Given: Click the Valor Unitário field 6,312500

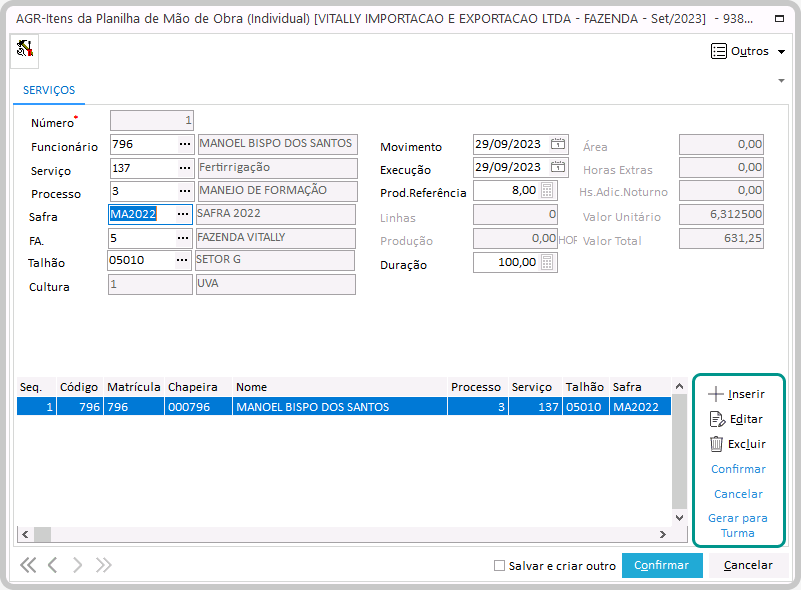Looking at the screenshot, I should tap(721, 215).
